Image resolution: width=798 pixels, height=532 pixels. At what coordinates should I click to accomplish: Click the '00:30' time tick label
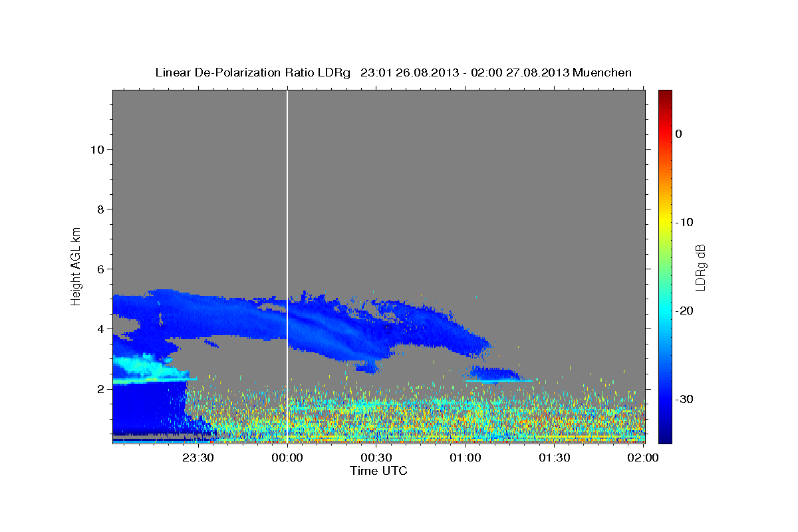[x=376, y=458]
